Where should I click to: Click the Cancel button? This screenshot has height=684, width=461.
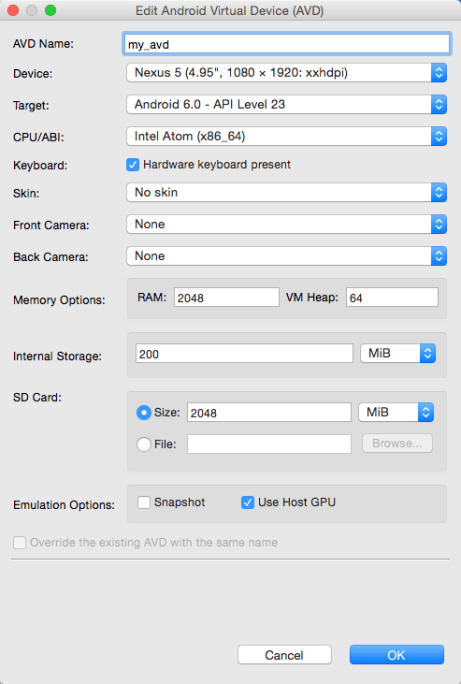pyautogui.click(x=284, y=655)
